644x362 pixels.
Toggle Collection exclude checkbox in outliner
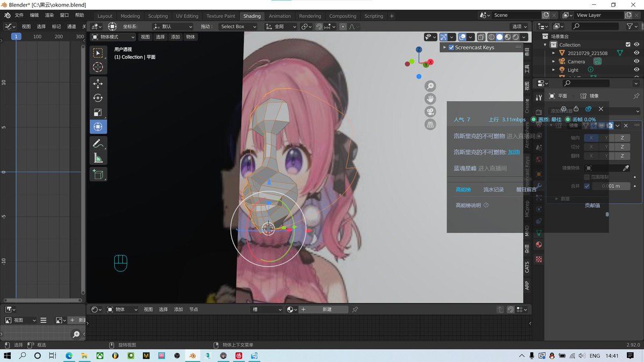click(x=628, y=45)
